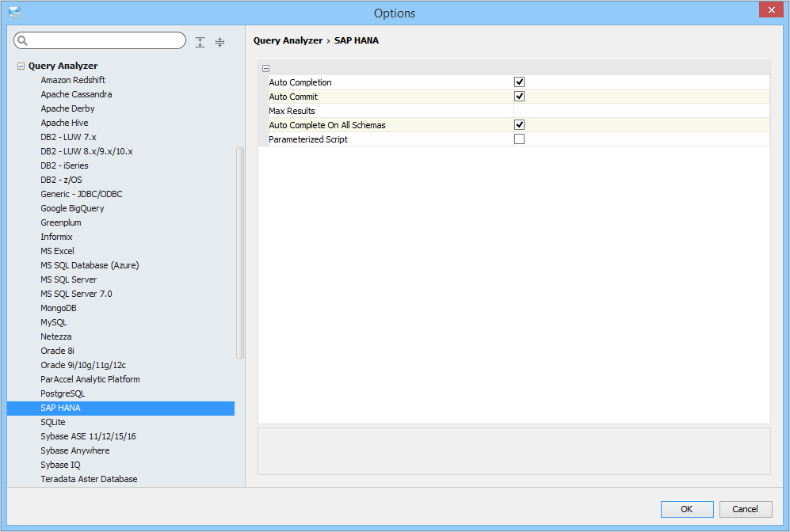This screenshot has width=790, height=532.
Task: Select Sybase Anywhere in the tree
Action: tap(75, 451)
